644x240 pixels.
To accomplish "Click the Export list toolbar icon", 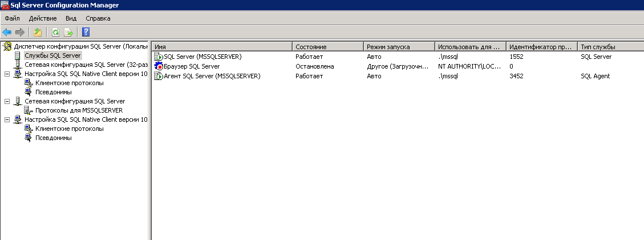I will click(x=68, y=32).
